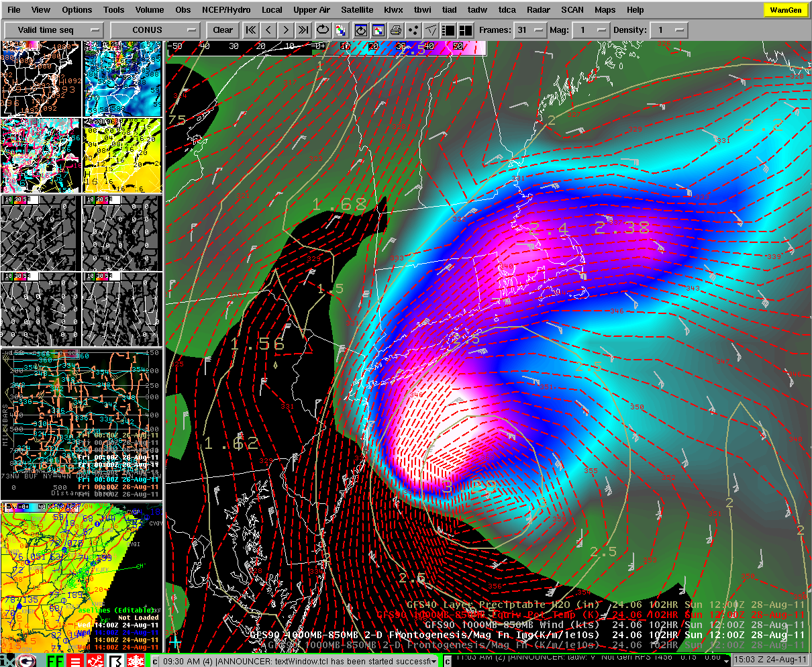Jump to the first frame
Screen dimensions: 812x667
tap(251, 30)
